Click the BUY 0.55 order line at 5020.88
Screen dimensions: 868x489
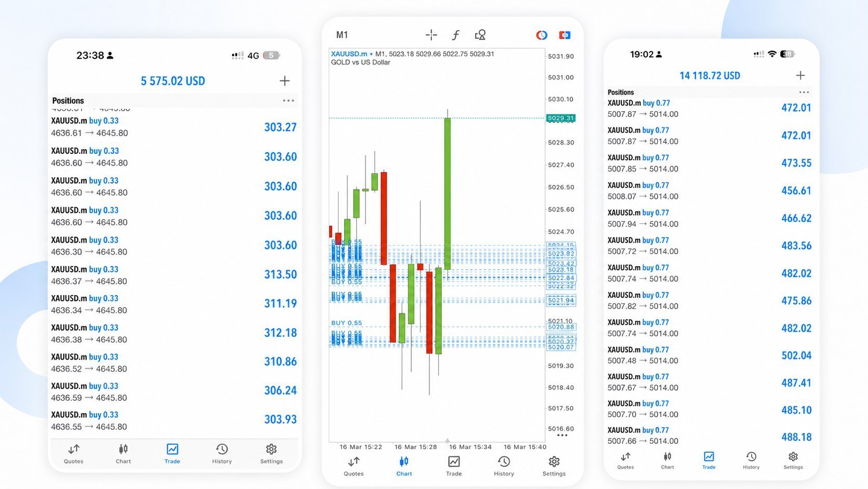pos(438,327)
